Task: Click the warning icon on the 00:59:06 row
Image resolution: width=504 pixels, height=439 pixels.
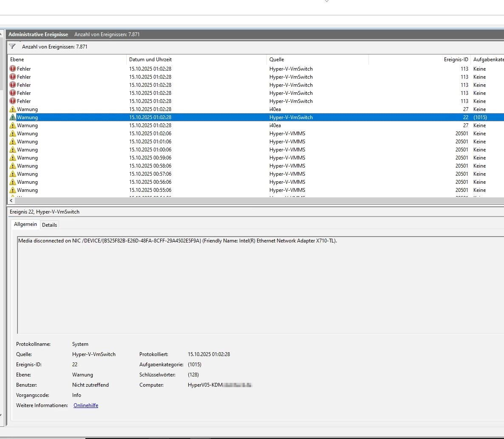Action: point(13,158)
